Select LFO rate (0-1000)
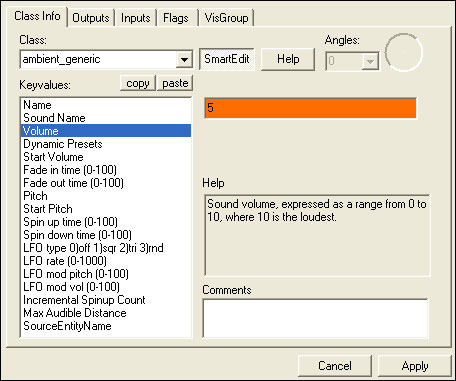456x381 pixels. [x=106, y=261]
